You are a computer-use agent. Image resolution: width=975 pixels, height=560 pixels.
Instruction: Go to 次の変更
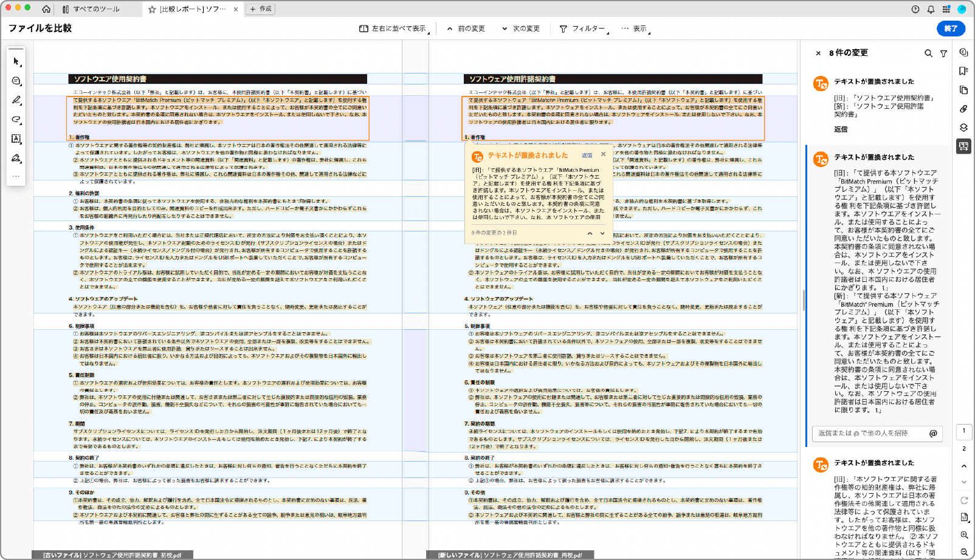tap(522, 29)
